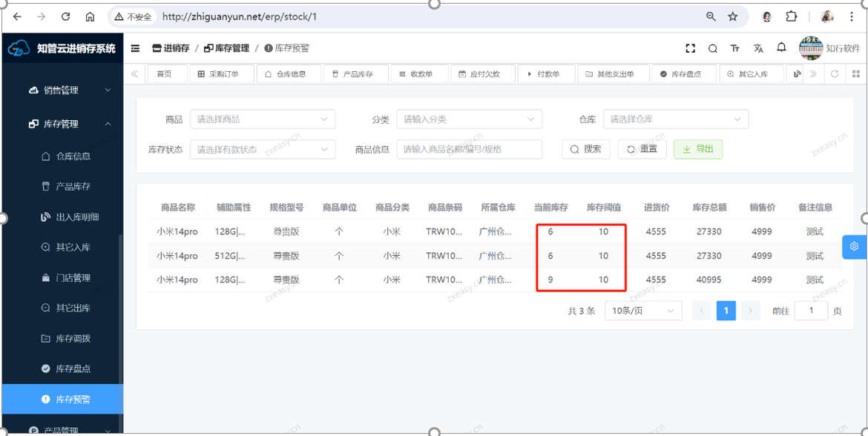Click the 搜索 button
Screen dimensions: 868x436
(x=585, y=149)
